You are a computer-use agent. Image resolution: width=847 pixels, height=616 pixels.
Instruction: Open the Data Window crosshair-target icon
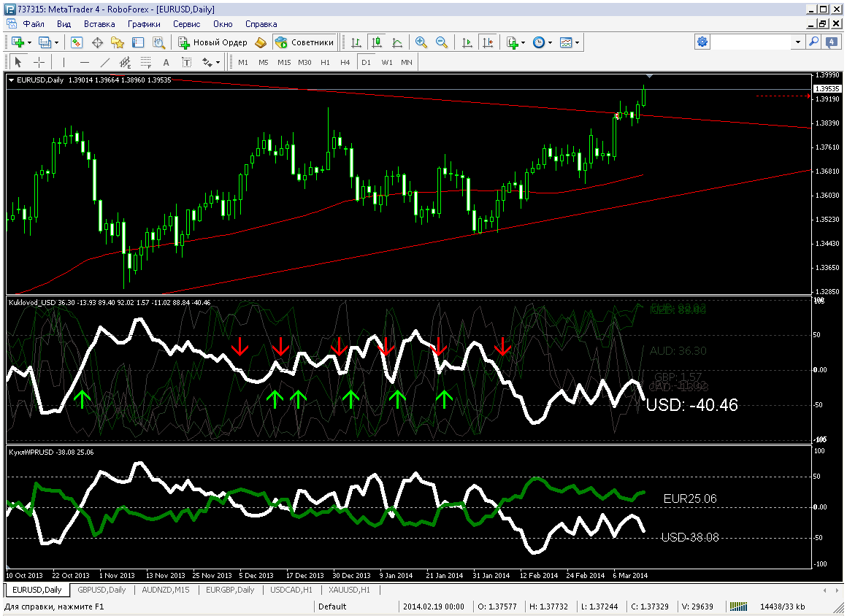pos(97,42)
